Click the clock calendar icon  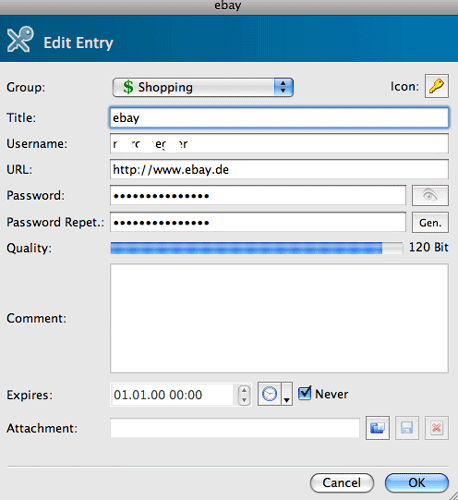[269, 394]
